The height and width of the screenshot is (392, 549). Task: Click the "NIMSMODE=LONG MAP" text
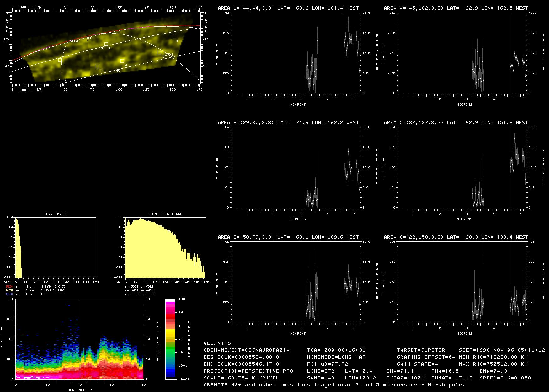[x=336, y=357]
